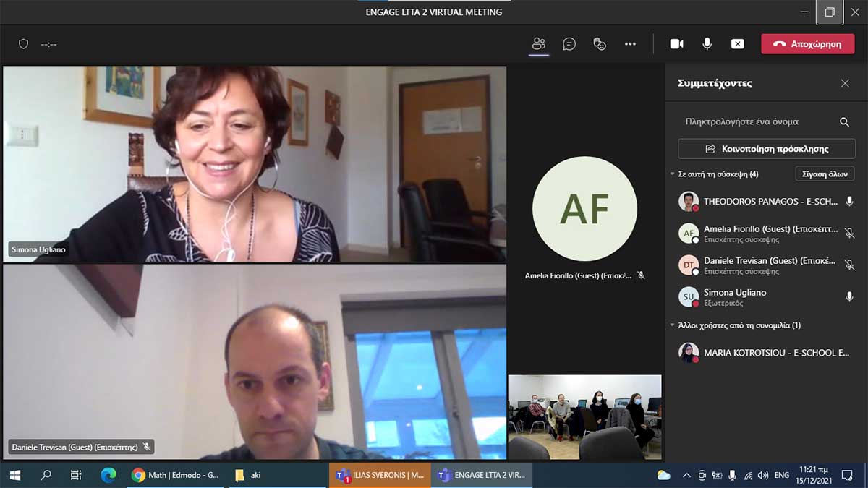Screen dimensions: 868x488
Task: Open the three-dots more actions menu
Action: tap(630, 44)
